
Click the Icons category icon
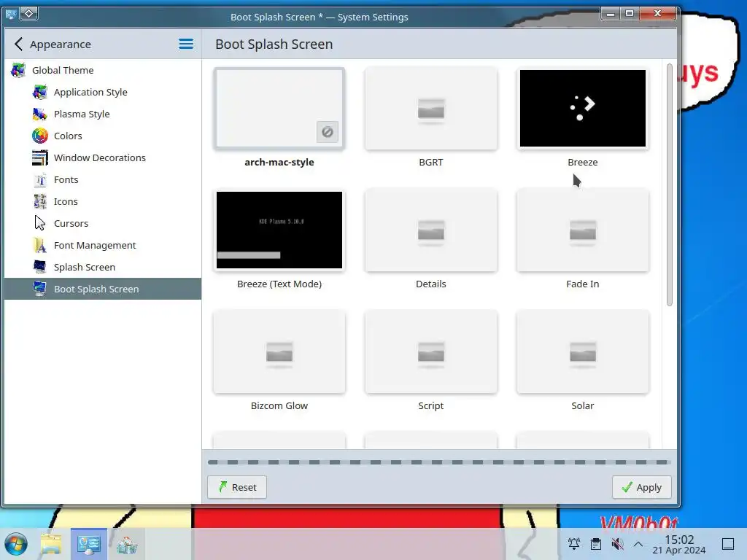click(40, 201)
